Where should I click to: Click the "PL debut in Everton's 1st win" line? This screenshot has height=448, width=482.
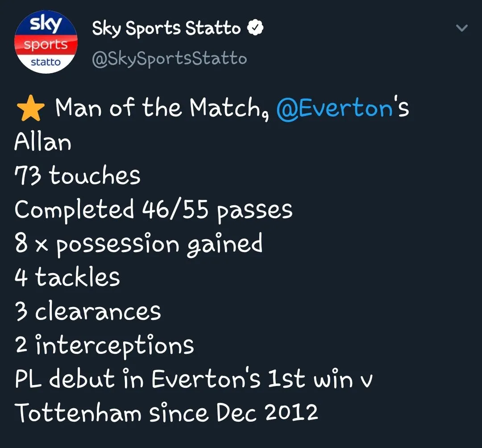pos(194,379)
